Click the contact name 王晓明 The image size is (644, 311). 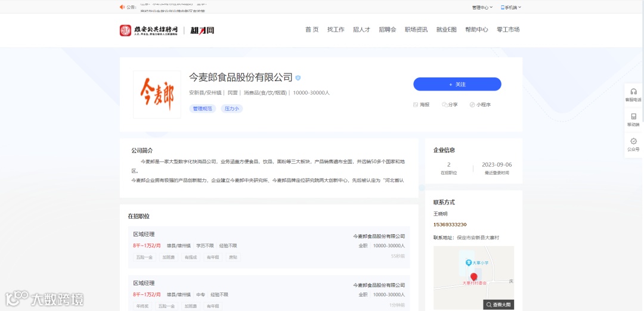point(440,214)
